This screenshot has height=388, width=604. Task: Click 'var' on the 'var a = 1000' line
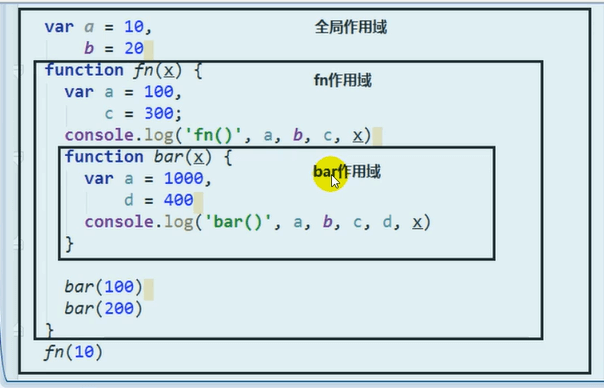click(99, 179)
